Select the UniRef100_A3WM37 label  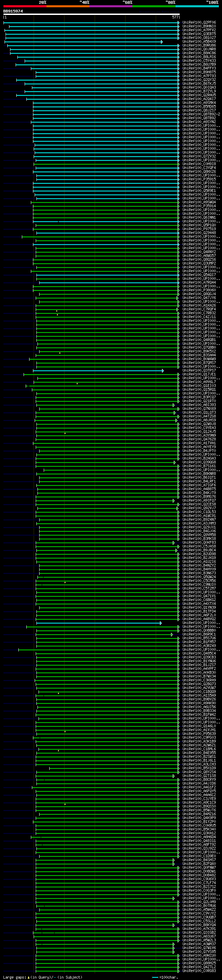pyautogui.click(x=199, y=944)
